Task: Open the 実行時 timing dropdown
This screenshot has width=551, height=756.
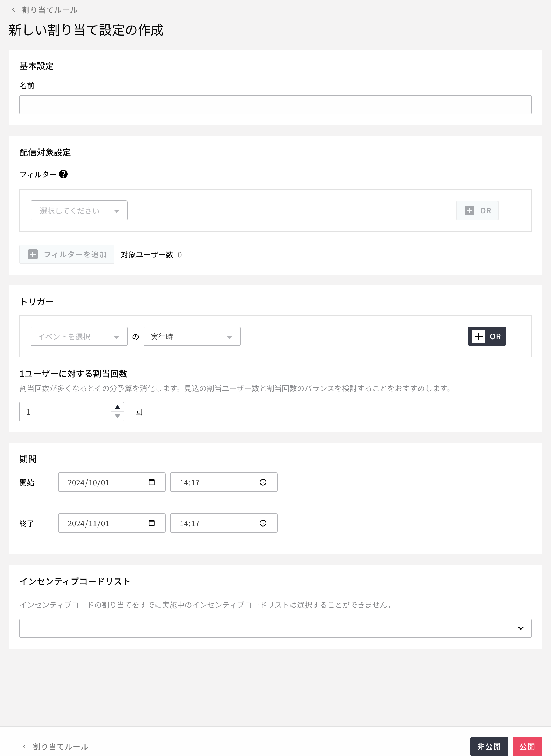Action: pos(192,336)
